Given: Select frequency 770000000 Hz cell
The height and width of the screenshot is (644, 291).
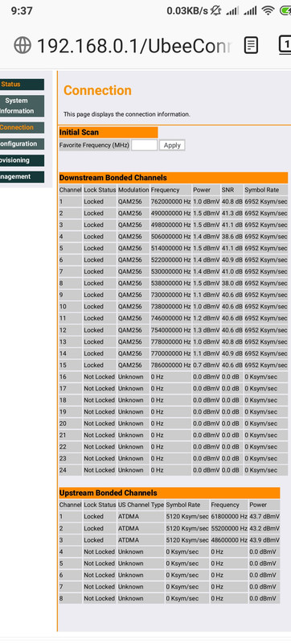Looking at the screenshot, I should coord(170,353).
